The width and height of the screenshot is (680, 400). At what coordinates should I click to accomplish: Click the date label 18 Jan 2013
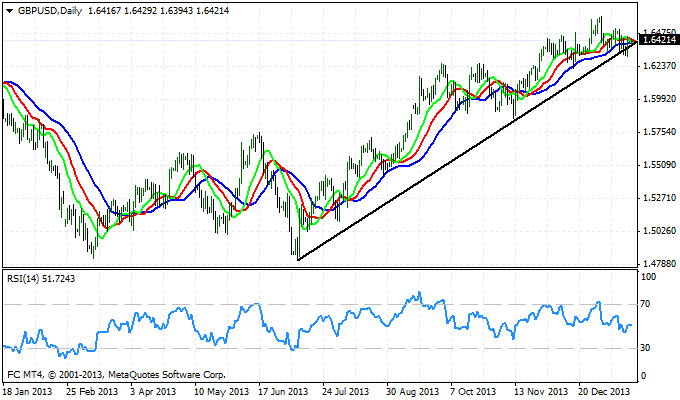(27, 391)
